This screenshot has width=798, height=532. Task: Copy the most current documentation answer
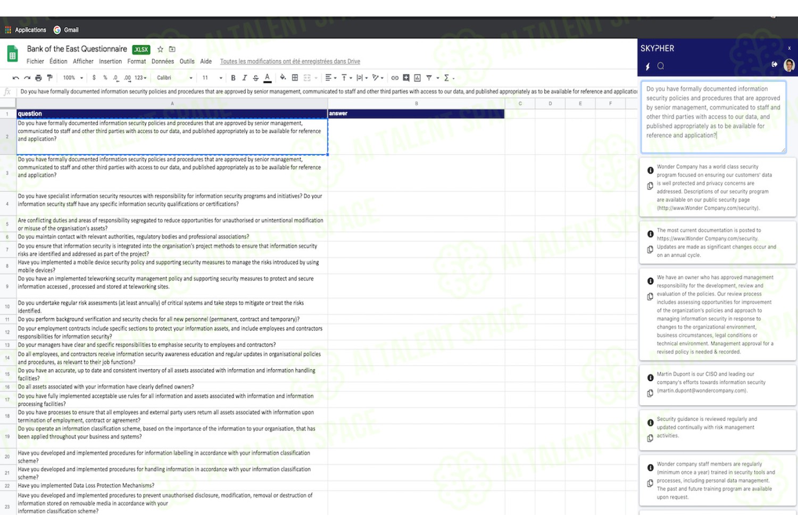[x=650, y=250]
